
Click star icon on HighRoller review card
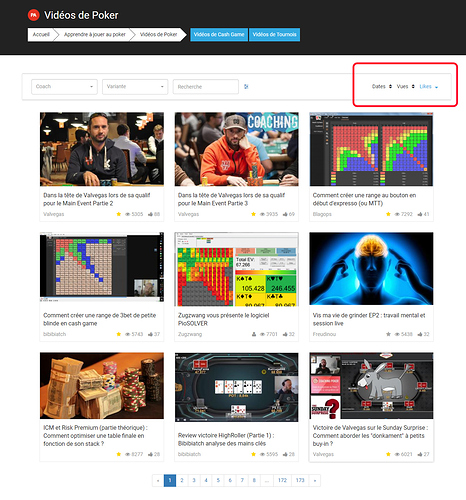(253, 454)
